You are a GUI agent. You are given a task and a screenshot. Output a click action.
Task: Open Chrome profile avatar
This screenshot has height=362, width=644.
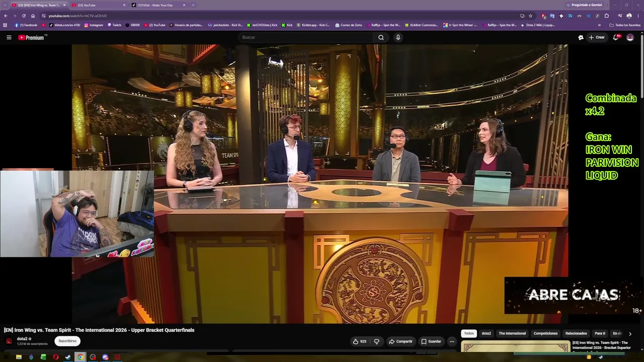[x=629, y=16]
